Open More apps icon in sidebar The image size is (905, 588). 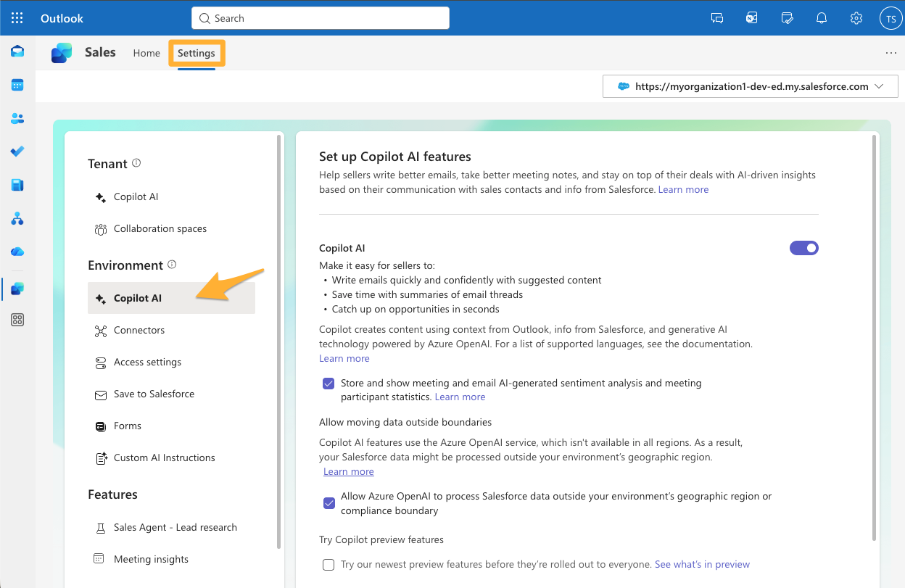point(17,320)
